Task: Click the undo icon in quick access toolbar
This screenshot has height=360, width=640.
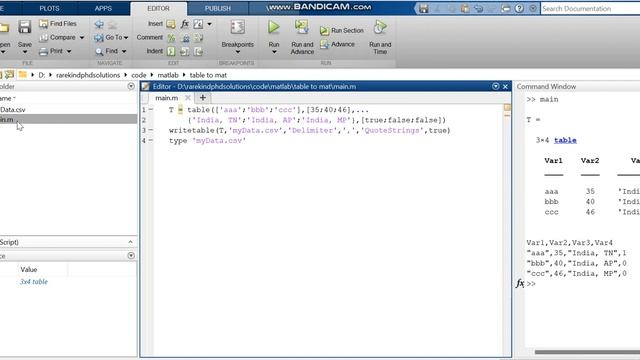Action: coord(479,9)
